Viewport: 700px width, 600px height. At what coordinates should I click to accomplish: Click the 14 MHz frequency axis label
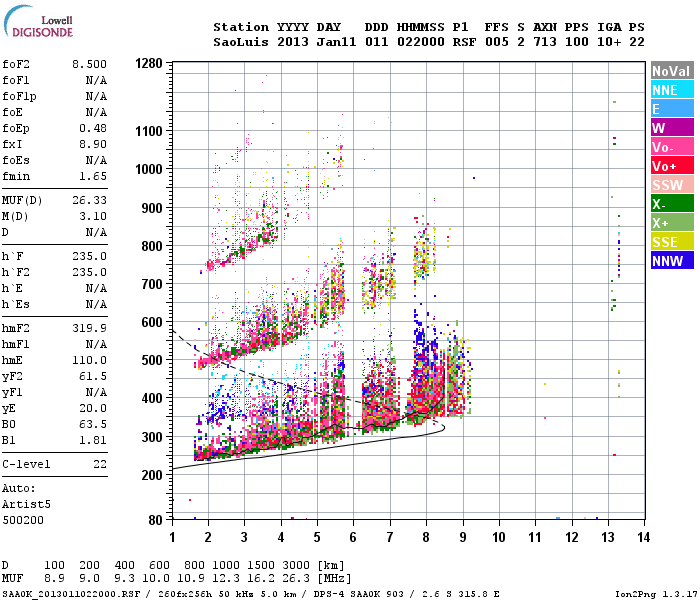tap(643, 537)
